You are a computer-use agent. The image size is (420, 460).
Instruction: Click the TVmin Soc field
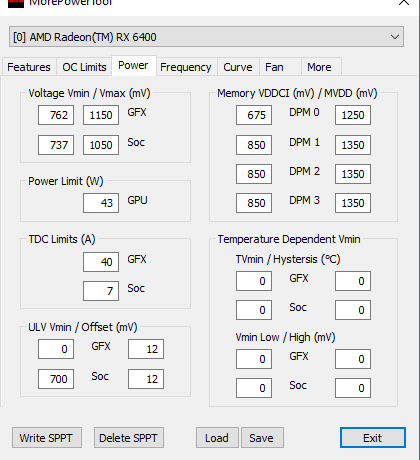(x=254, y=310)
